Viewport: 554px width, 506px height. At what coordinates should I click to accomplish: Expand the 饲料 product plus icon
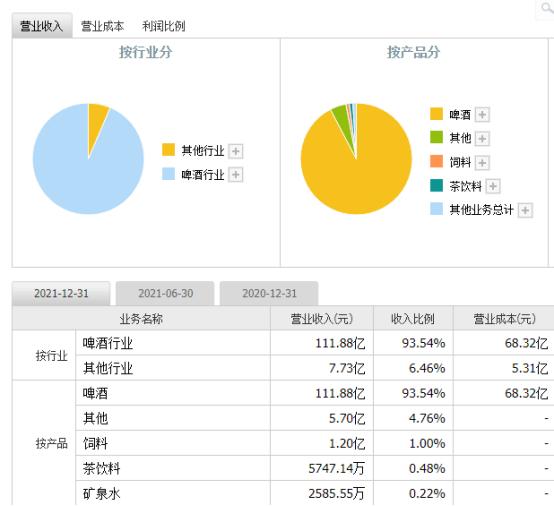[x=482, y=163]
